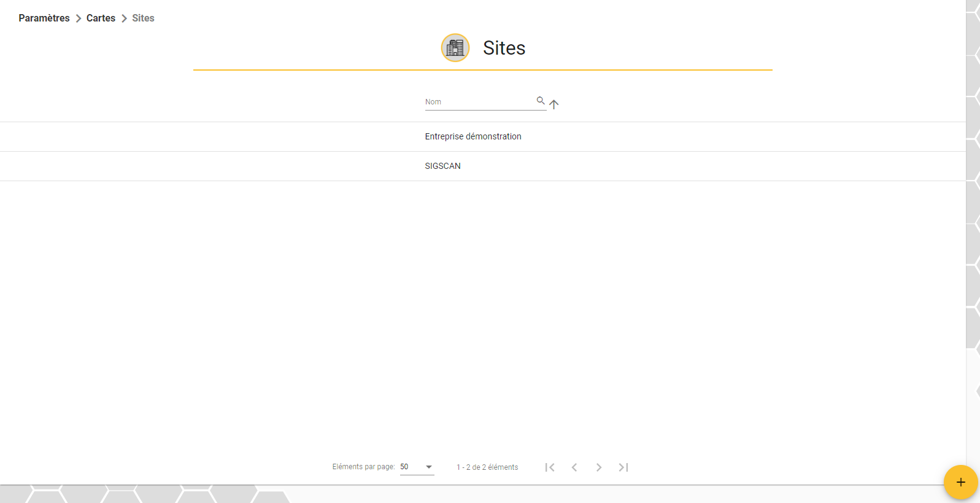Open Paramètres in the breadcrumb
The image size is (980, 503).
(44, 18)
